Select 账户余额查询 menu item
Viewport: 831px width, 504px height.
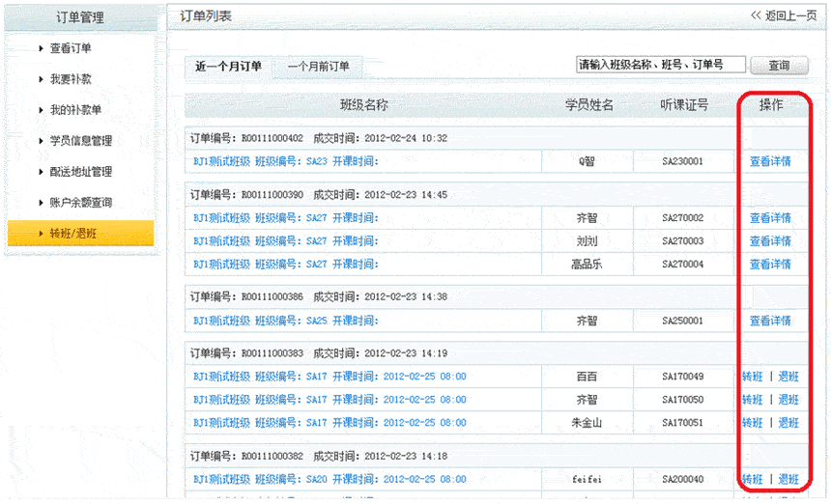click(81, 203)
